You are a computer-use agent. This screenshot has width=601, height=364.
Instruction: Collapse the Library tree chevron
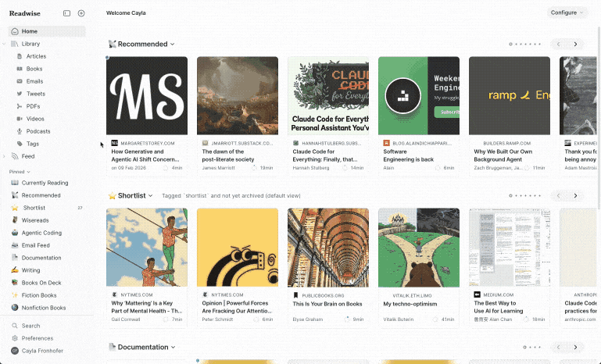(5, 44)
